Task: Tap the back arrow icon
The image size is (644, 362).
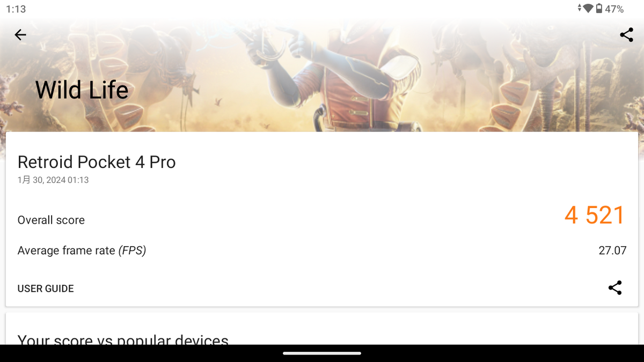Action: [x=20, y=35]
